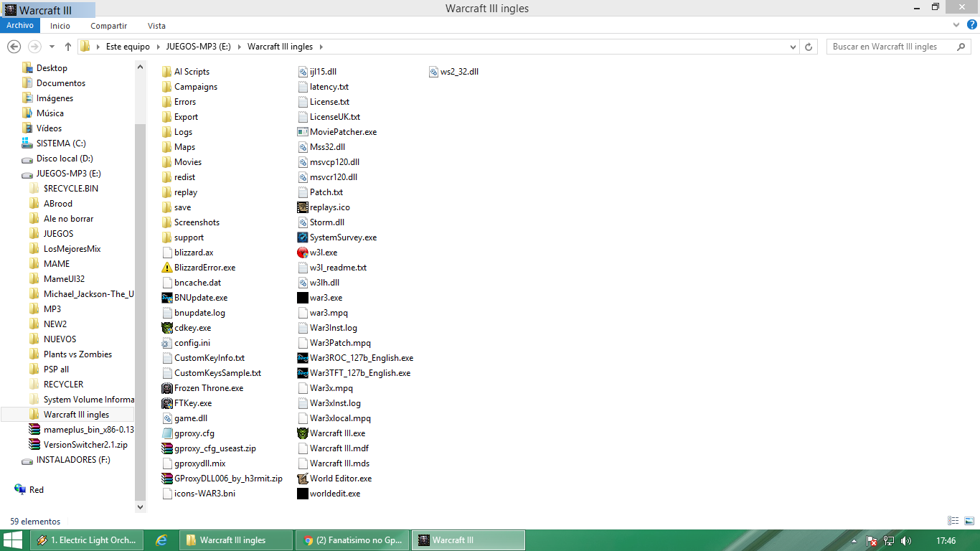Select the gproxy.cfg file icon
980x551 pixels.
167,433
